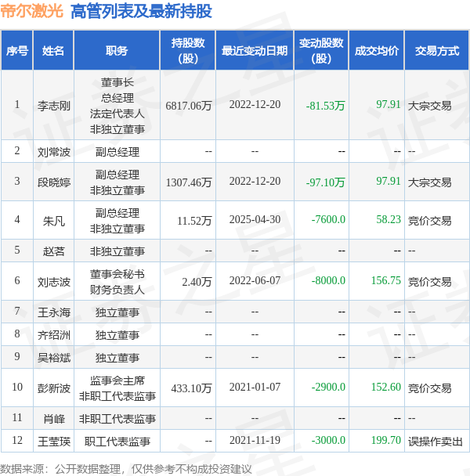Click 李志刚's trade method 大宗交易

click(x=429, y=106)
